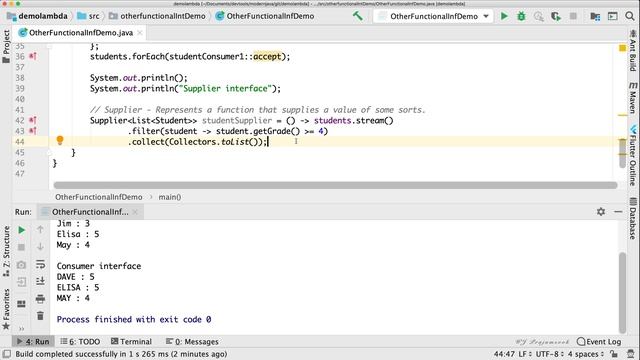
Task: Click the Run Anything window icon
Action: (x=613, y=16)
